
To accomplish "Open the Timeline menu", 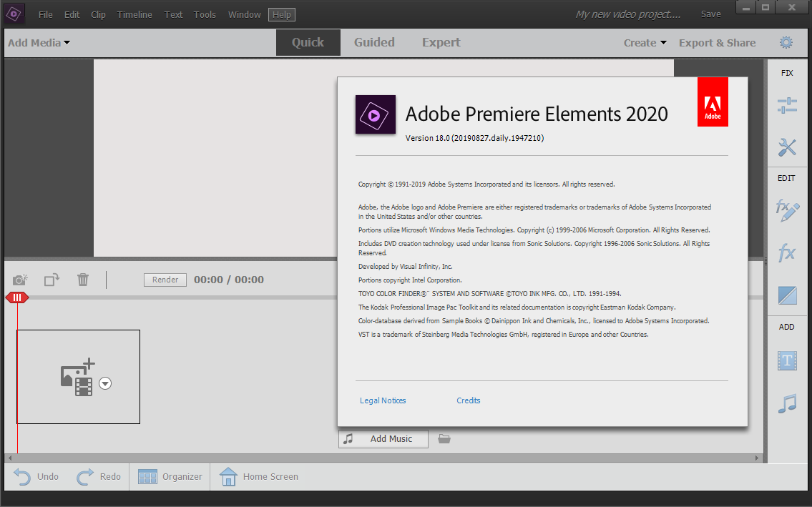I will click(x=134, y=14).
